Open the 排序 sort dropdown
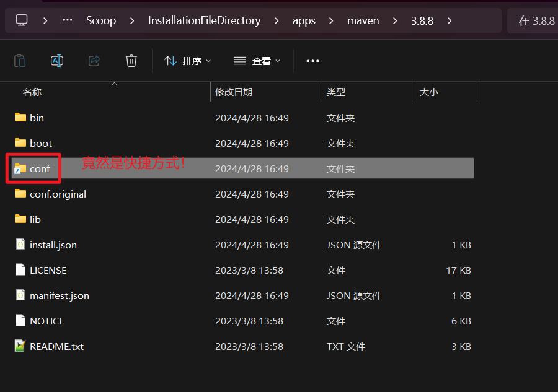This screenshot has height=392, width=558. click(x=188, y=61)
